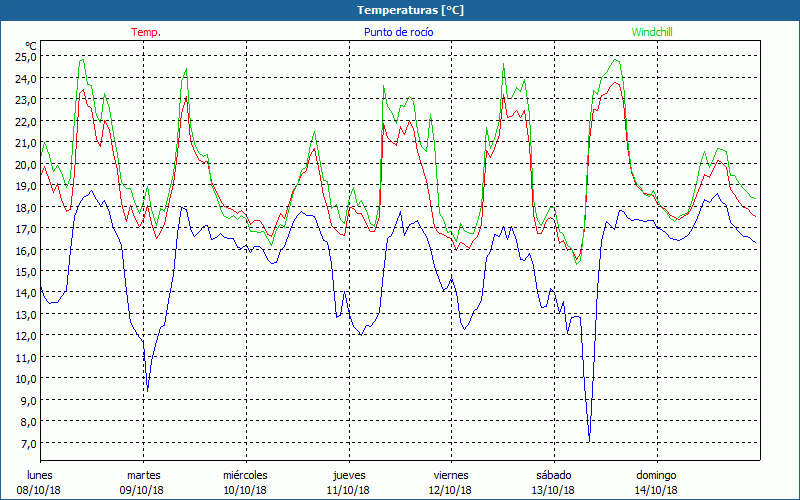Select the green 'Windchill' legend label

coord(652,32)
